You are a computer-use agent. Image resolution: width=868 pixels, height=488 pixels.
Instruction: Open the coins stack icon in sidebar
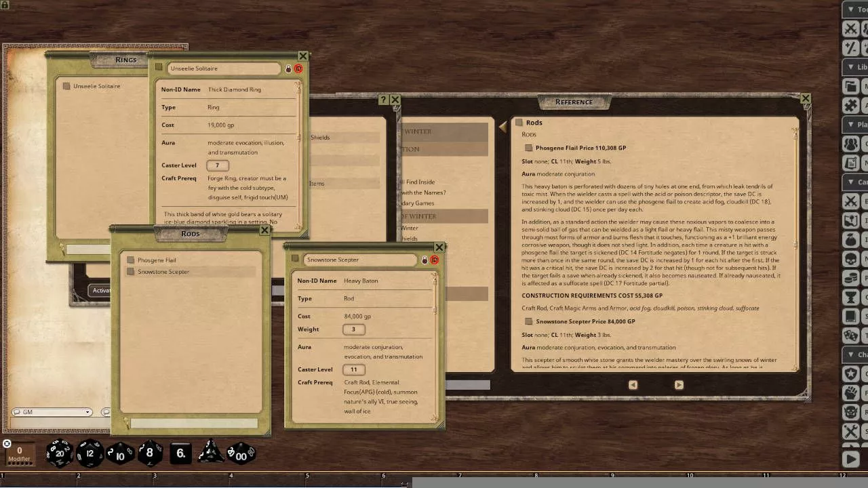pyautogui.click(x=850, y=278)
